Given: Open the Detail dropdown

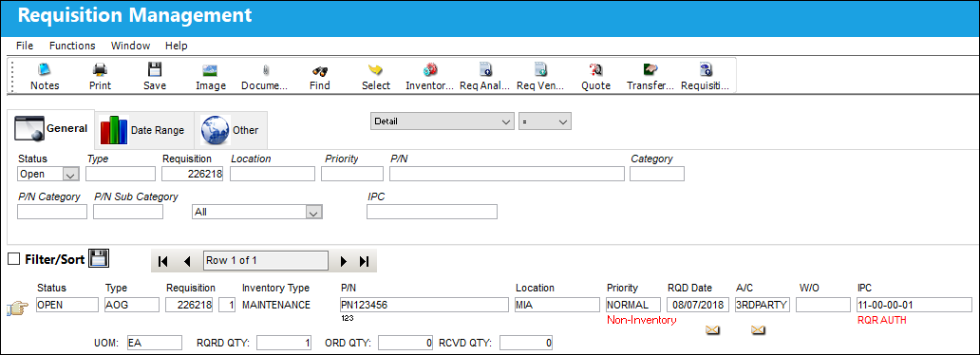Looking at the screenshot, I should [442, 121].
